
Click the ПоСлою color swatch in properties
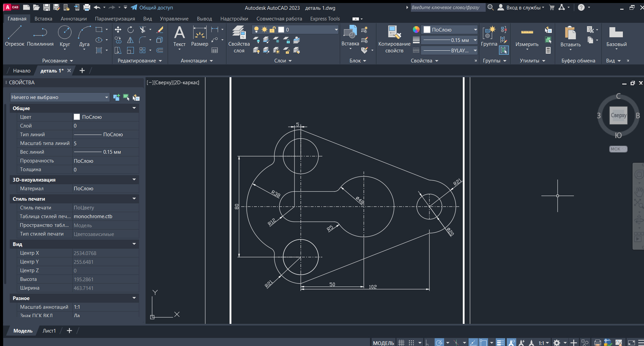pyautogui.click(x=77, y=117)
